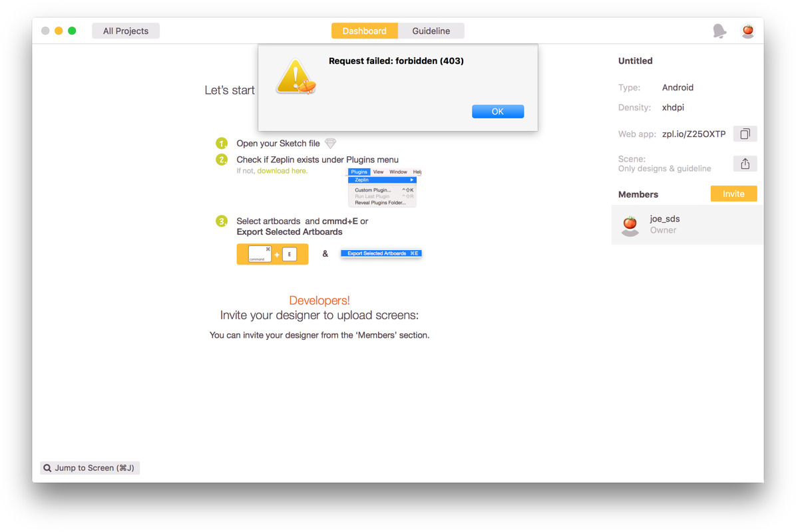Click the search magnifier icon
The image size is (796, 532).
point(47,468)
